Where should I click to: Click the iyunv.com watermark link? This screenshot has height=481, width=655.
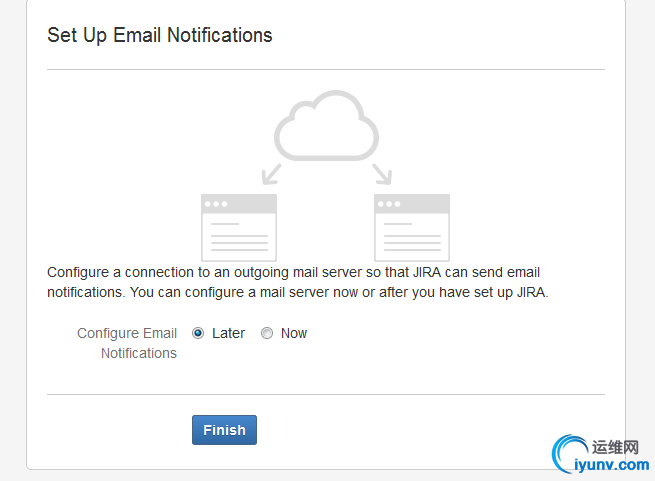pyautogui.click(x=612, y=465)
